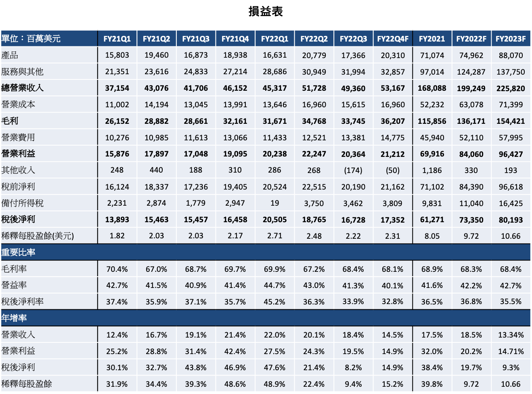Click the 總營業收入 row label
The image size is (532, 394).
point(22,88)
